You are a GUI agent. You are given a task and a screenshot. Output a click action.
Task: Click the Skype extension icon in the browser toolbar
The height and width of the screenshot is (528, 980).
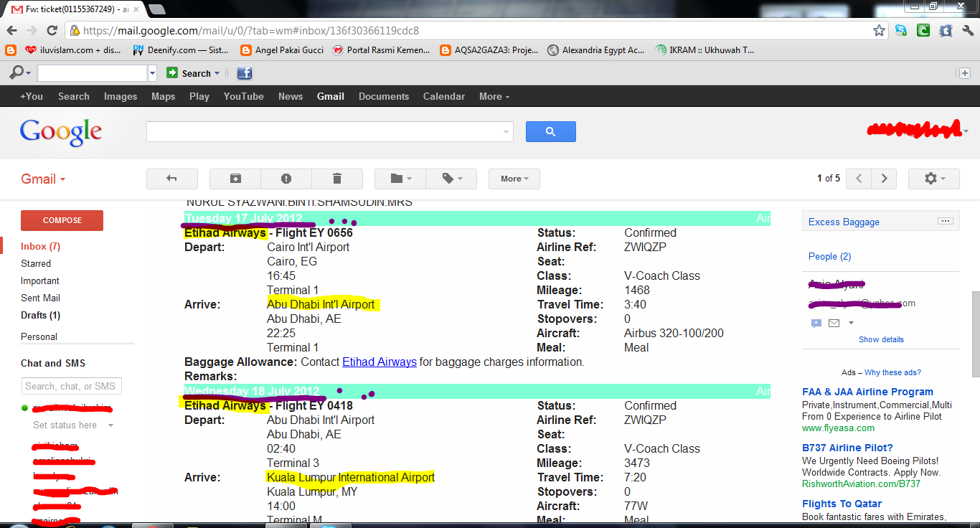point(901,31)
